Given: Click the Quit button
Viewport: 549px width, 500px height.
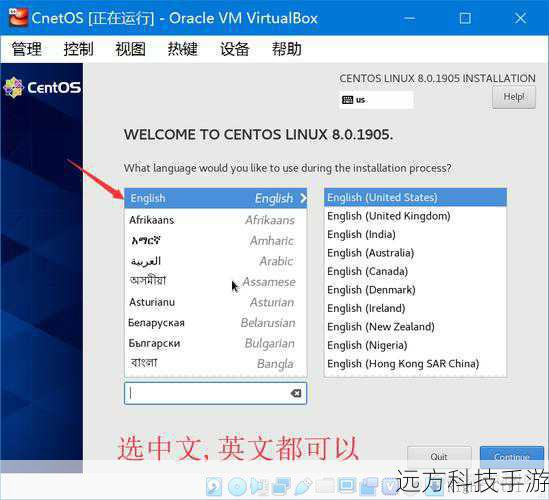Looking at the screenshot, I should (x=439, y=457).
